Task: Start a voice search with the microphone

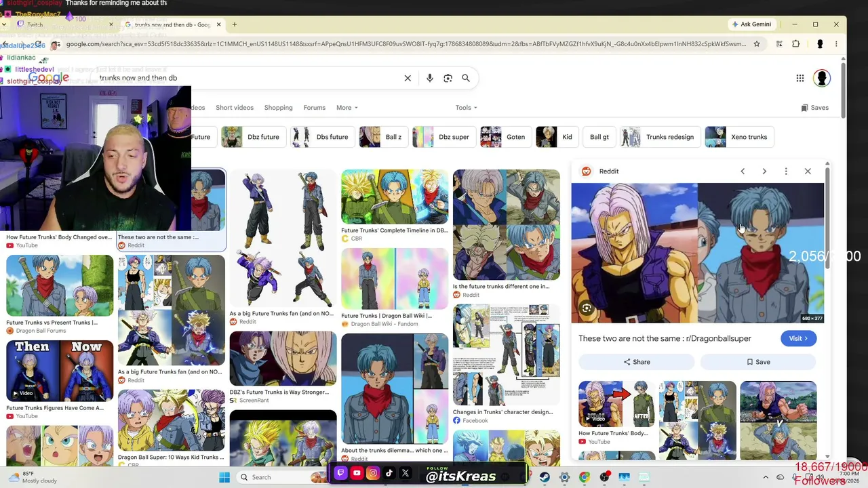Action: click(429, 78)
